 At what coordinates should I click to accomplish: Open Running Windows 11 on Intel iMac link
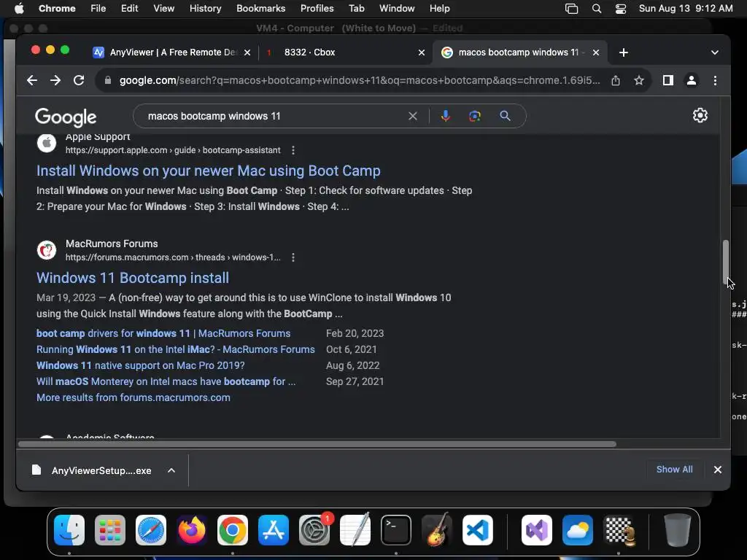click(175, 349)
